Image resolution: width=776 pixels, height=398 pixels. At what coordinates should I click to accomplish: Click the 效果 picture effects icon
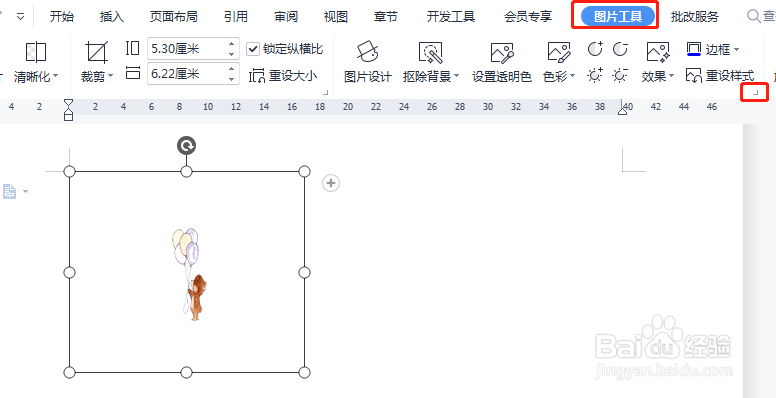coord(658,52)
